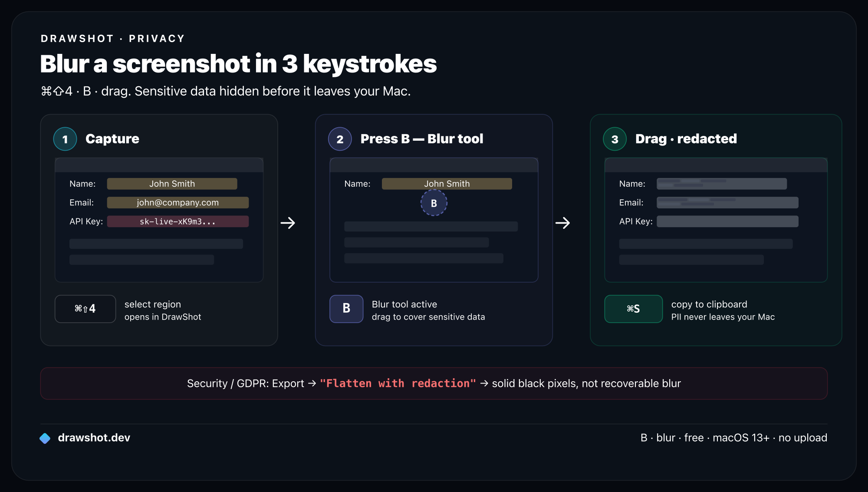Open the drawshot.dev link in the footer

pos(94,438)
